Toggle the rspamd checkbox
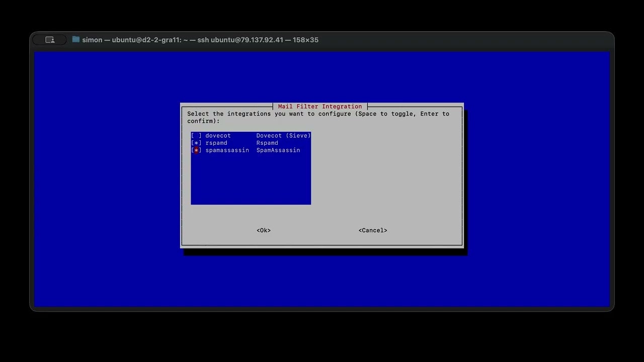This screenshot has height=362, width=644. [x=196, y=143]
